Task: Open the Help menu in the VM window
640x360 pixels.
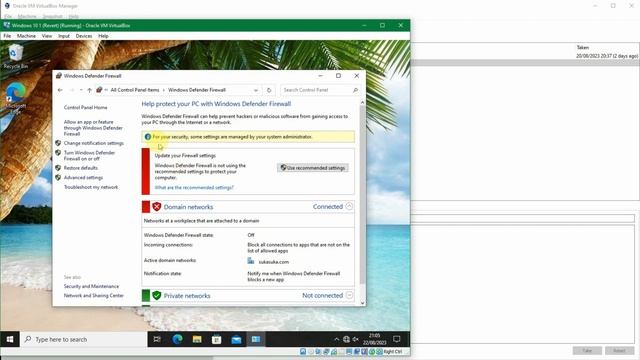Action: tap(103, 36)
